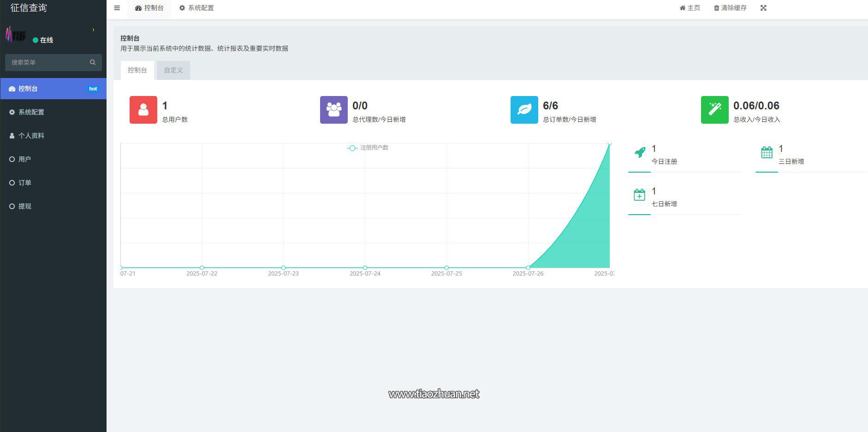Click the green magic wand income icon

click(x=715, y=110)
